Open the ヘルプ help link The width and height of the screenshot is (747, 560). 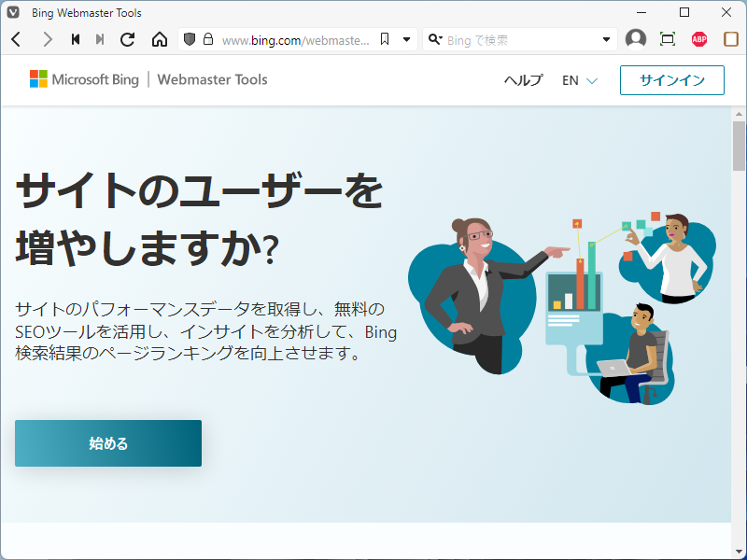click(x=524, y=80)
